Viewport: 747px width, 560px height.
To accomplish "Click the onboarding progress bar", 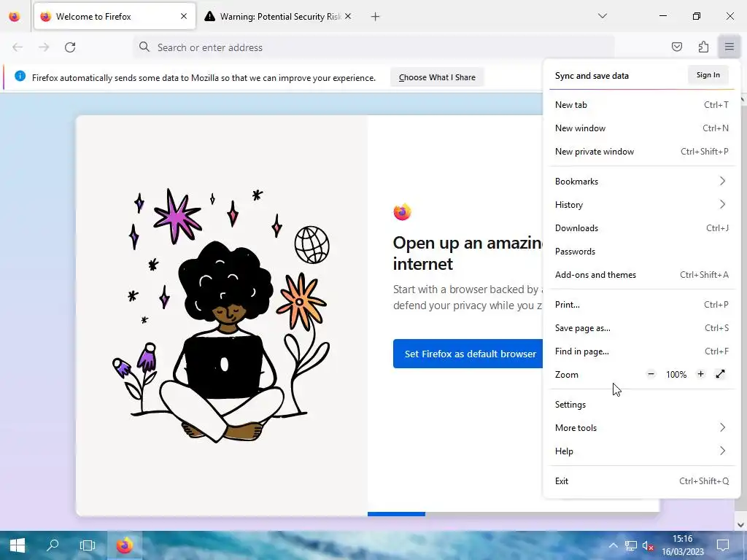I will pos(513,514).
